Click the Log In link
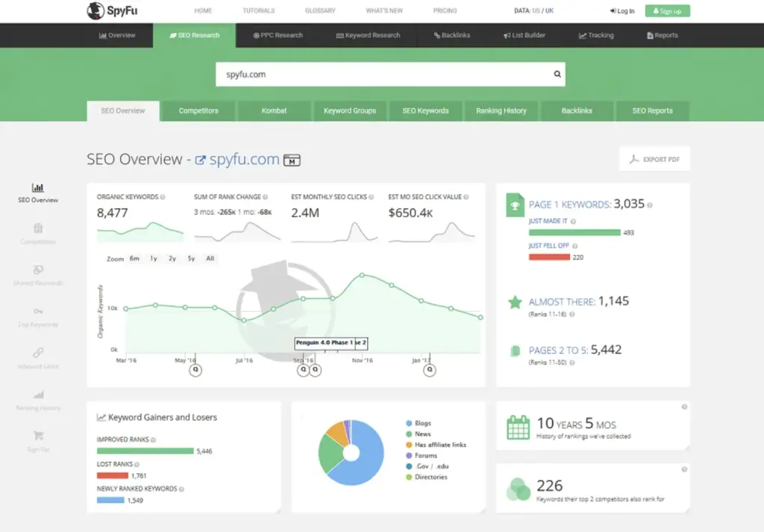 [x=622, y=10]
